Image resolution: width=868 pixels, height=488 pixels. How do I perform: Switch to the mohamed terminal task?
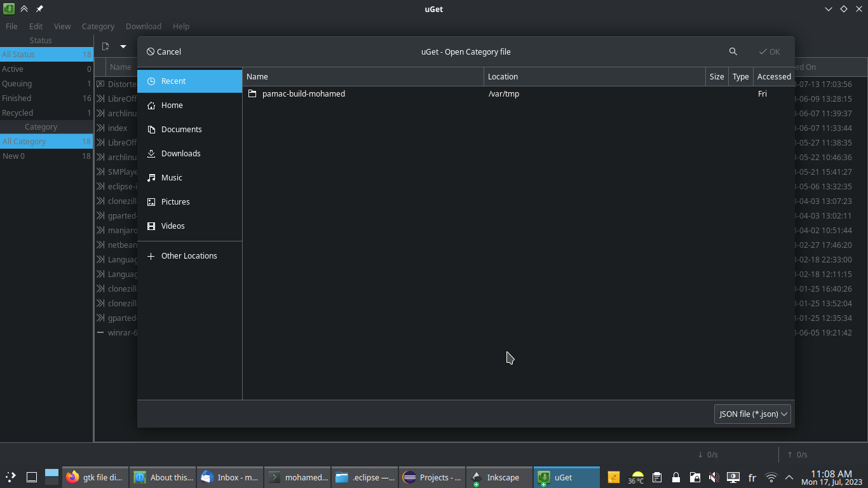[x=297, y=477]
